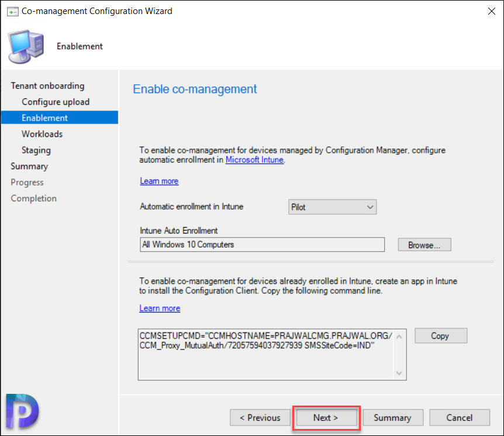Screen dimensions: 504x436
Task: Open the Microsoft Intune link
Action: [x=254, y=160]
